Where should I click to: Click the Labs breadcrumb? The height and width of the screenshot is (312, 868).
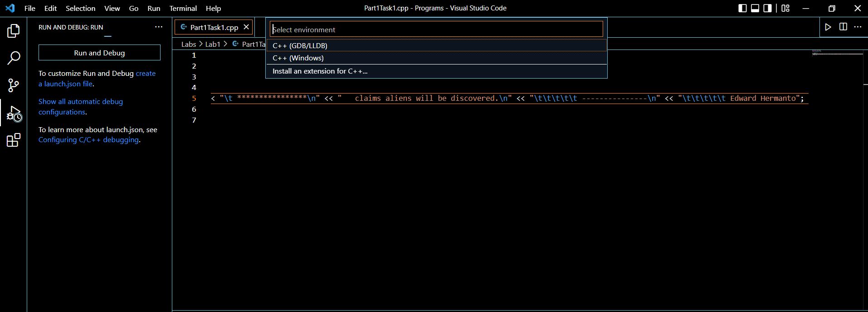click(x=189, y=44)
